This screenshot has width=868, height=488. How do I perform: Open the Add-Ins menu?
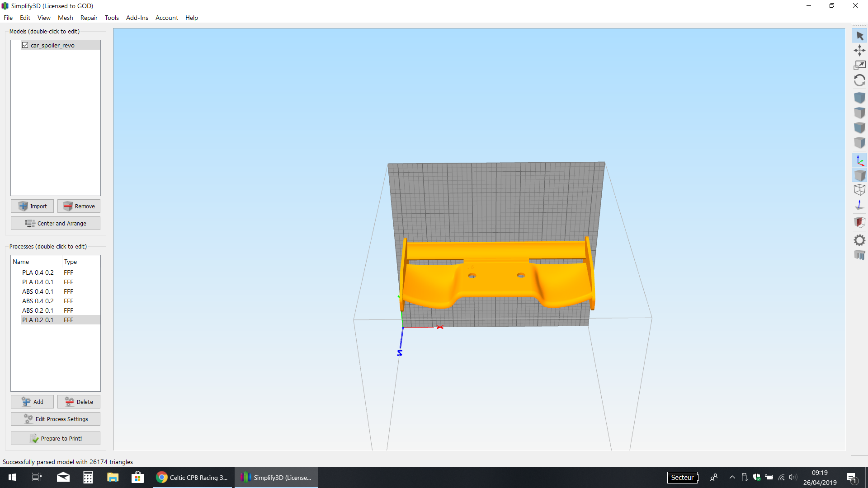click(137, 18)
